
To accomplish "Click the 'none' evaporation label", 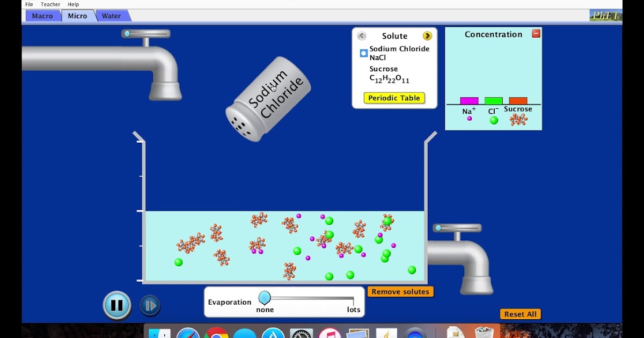I will (265, 310).
